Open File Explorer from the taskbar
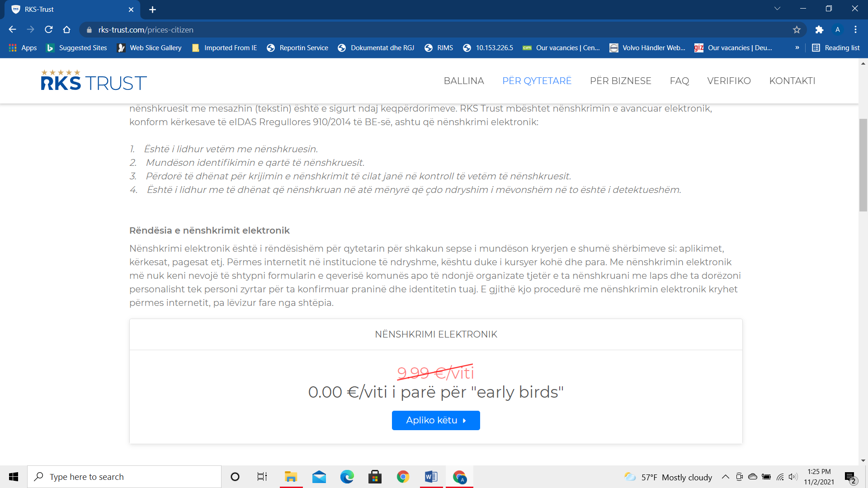Screen dimensions: 868x488 click(x=291, y=477)
